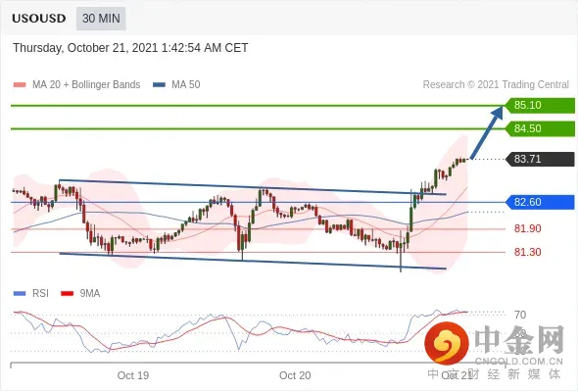Viewport: 578px width, 392px height.
Task: Toggle the MA 50 legend label
Action: pyautogui.click(x=186, y=85)
